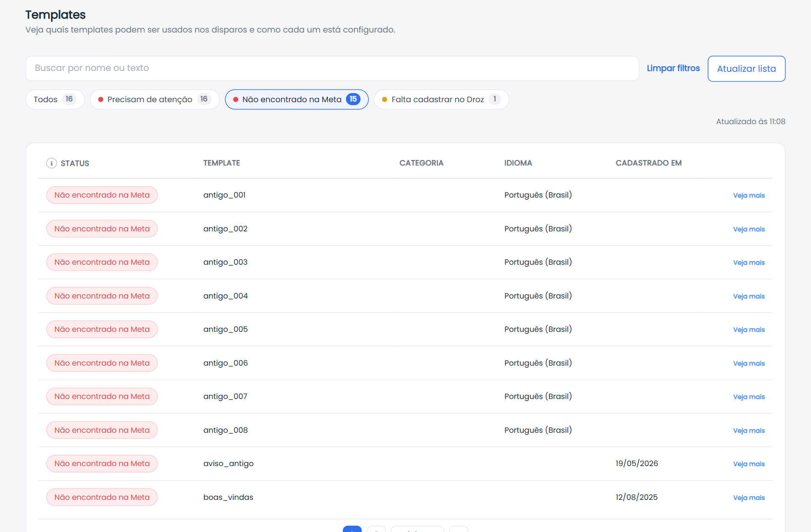Click the 'Atualizado às 11:08' timestamp
Screen dimensions: 811x532
751,122
